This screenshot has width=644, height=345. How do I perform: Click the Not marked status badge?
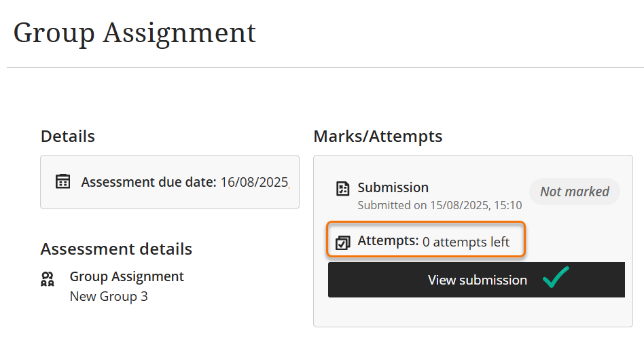pyautogui.click(x=574, y=192)
